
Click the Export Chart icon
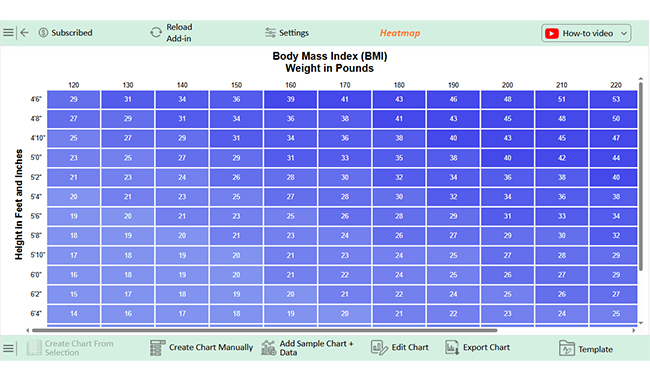click(452, 347)
